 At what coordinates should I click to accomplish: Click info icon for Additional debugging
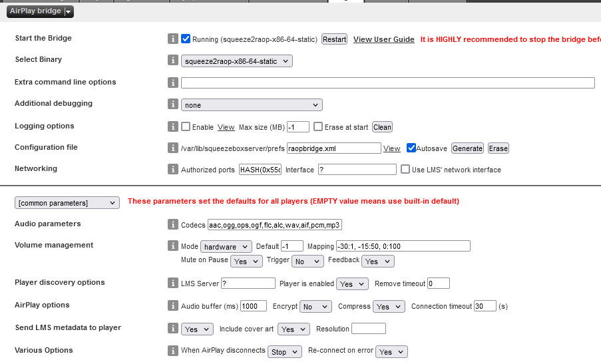point(173,104)
